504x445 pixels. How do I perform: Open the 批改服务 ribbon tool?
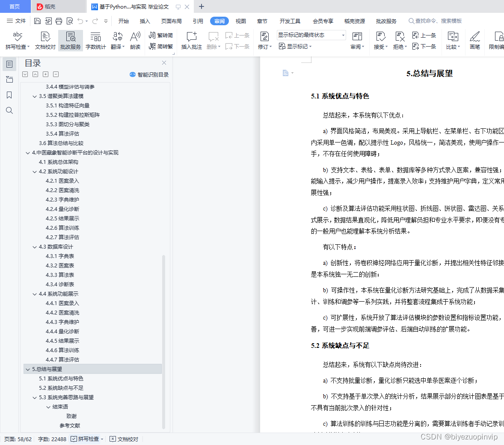(x=71, y=41)
